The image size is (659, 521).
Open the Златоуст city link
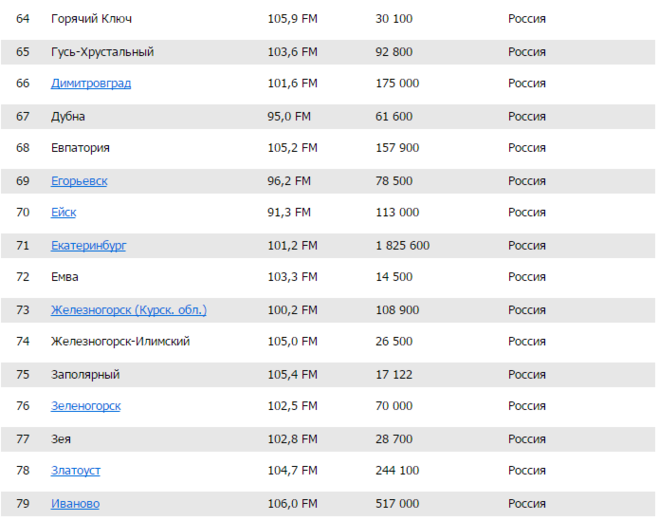[76, 471]
